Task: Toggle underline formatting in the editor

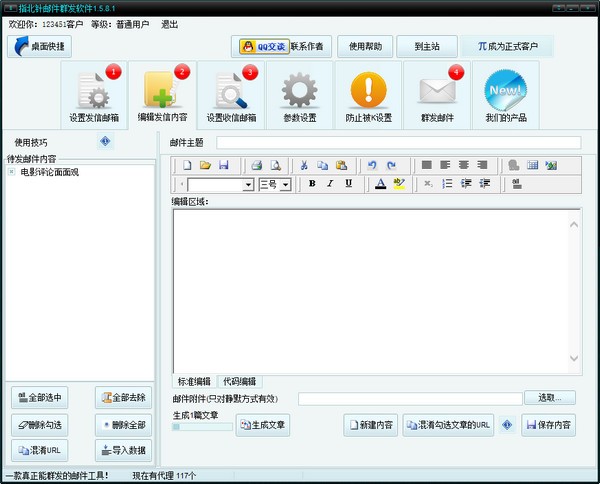Action: [x=348, y=184]
